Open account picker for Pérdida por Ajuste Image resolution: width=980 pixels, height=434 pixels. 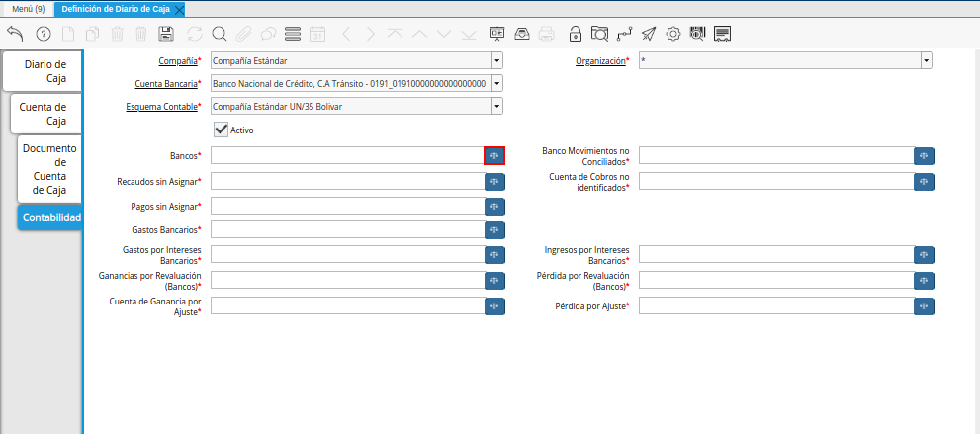pos(924,306)
